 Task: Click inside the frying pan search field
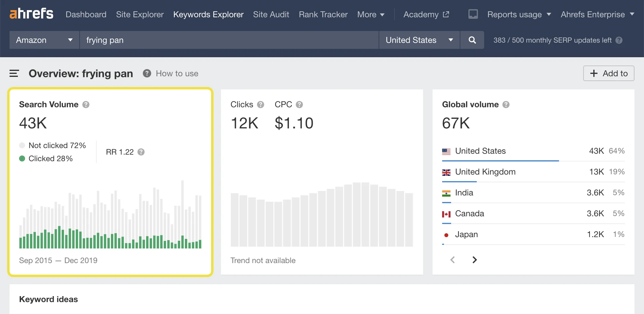click(x=209, y=40)
